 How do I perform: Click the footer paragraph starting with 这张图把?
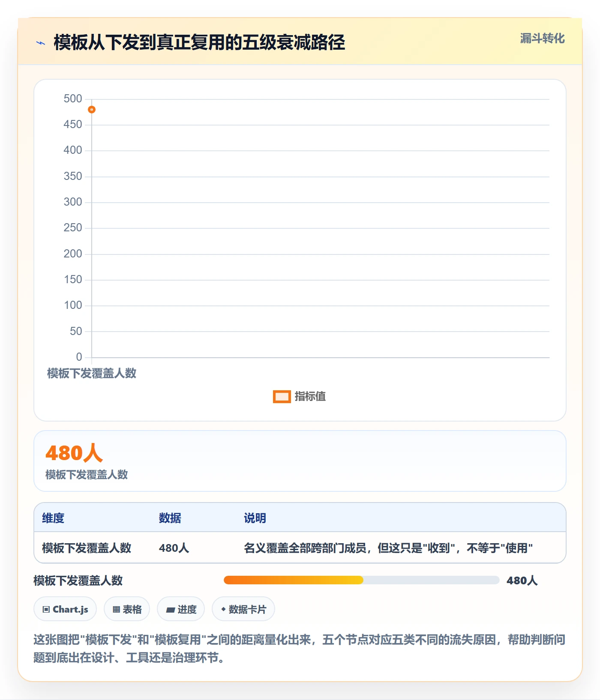(300, 648)
